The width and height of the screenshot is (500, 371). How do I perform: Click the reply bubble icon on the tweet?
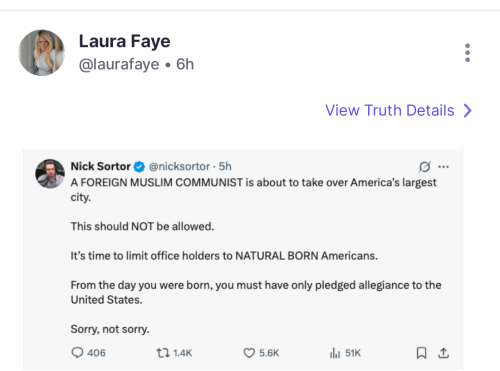tap(77, 353)
